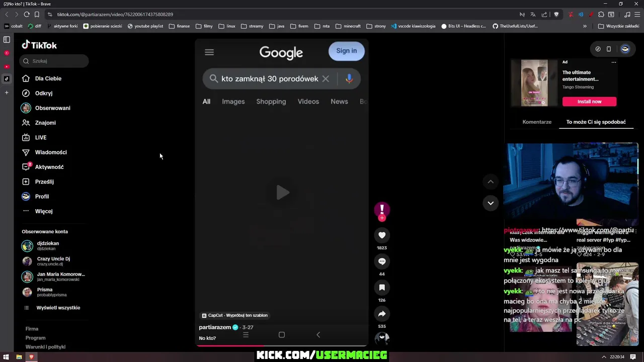Image resolution: width=644 pixels, height=362 pixels.
Task: Click the Aktywność notifications icon
Action: click(26, 167)
